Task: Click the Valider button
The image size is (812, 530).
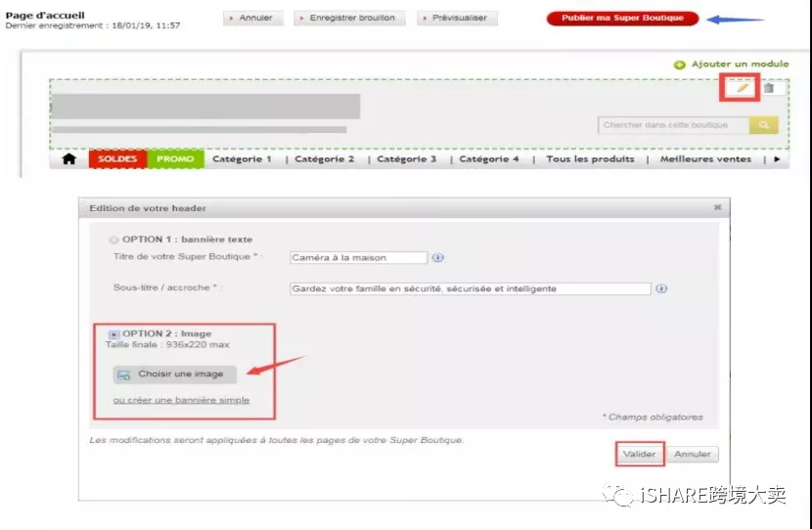Action: (x=639, y=454)
